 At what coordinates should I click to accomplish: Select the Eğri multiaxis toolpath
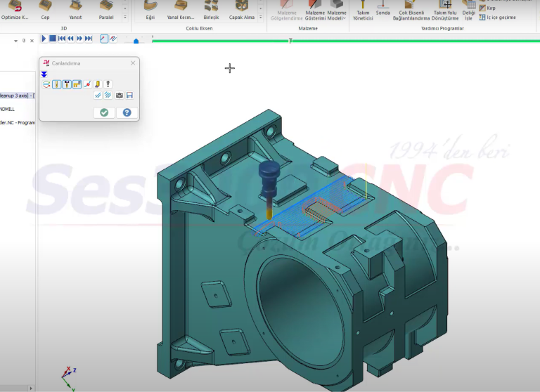[150, 11]
